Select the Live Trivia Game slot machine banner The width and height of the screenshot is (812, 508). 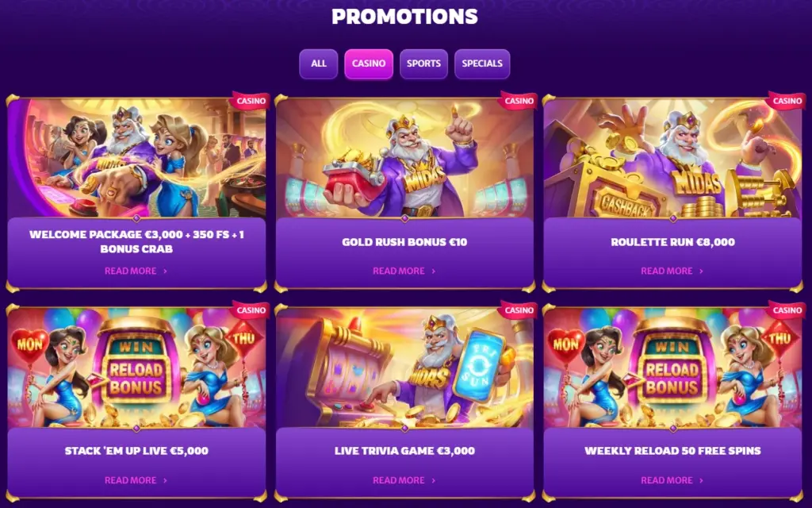click(404, 368)
